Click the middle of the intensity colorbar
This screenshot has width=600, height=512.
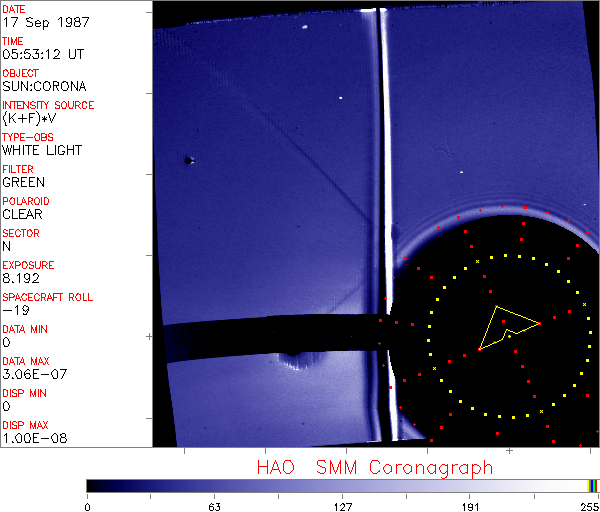[342, 485]
